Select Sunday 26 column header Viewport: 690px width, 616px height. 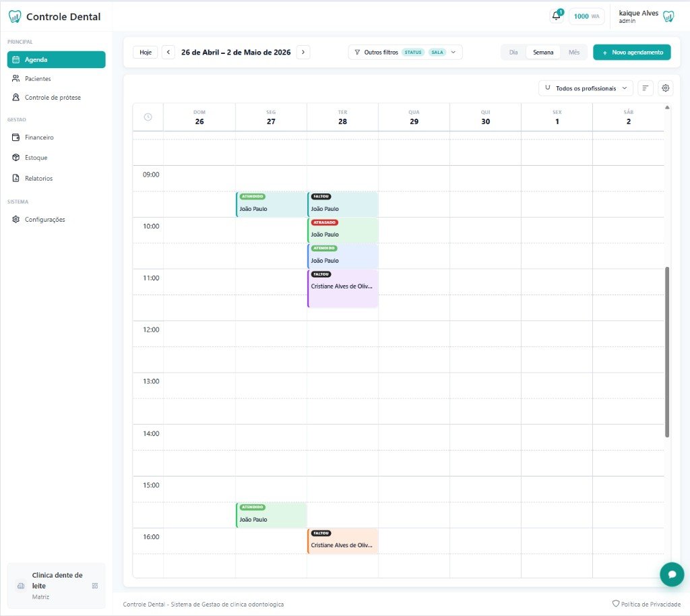click(x=199, y=117)
